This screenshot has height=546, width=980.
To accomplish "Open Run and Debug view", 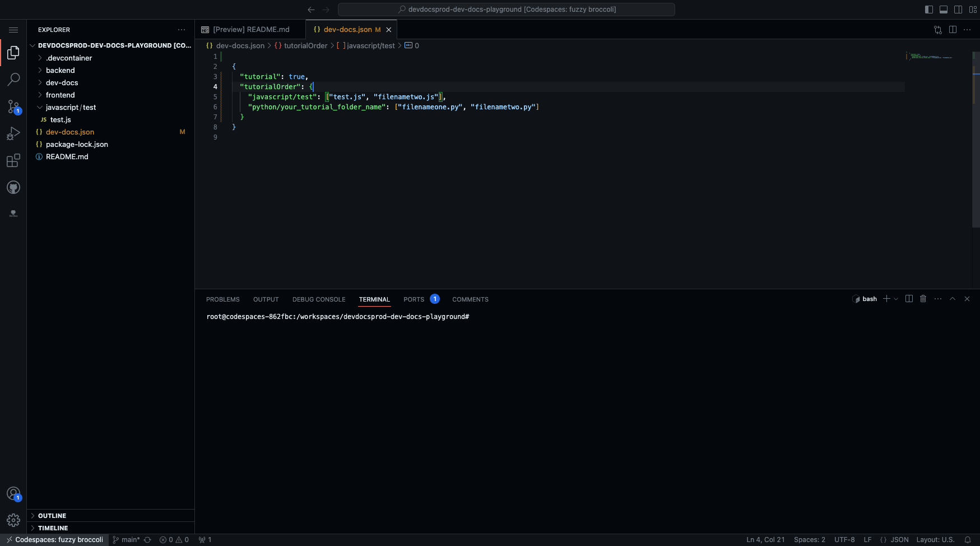I will [13, 133].
